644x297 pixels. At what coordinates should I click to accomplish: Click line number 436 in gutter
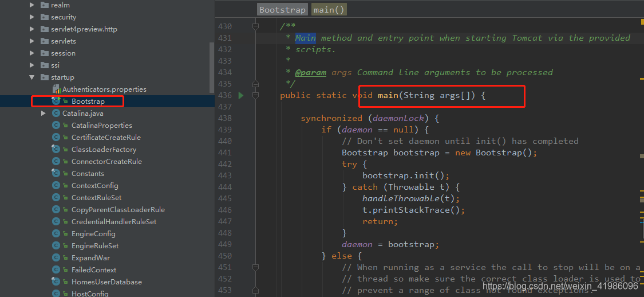click(224, 95)
